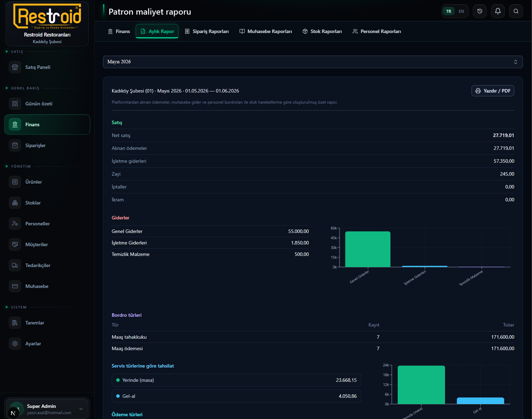Click the search magnifier icon
Screen dimensions: 532x419
[516, 11]
